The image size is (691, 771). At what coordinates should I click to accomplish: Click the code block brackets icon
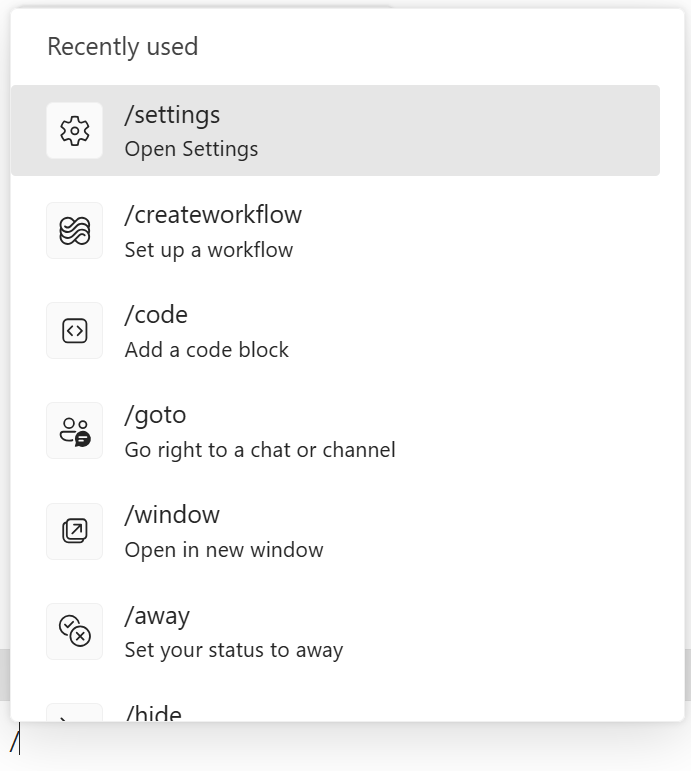[74, 331]
